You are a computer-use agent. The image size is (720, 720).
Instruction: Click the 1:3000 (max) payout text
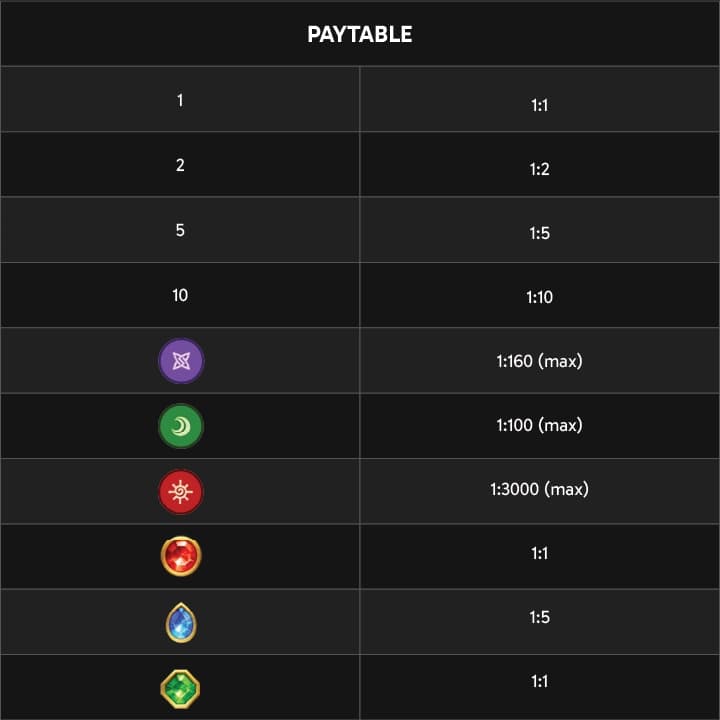coord(540,489)
